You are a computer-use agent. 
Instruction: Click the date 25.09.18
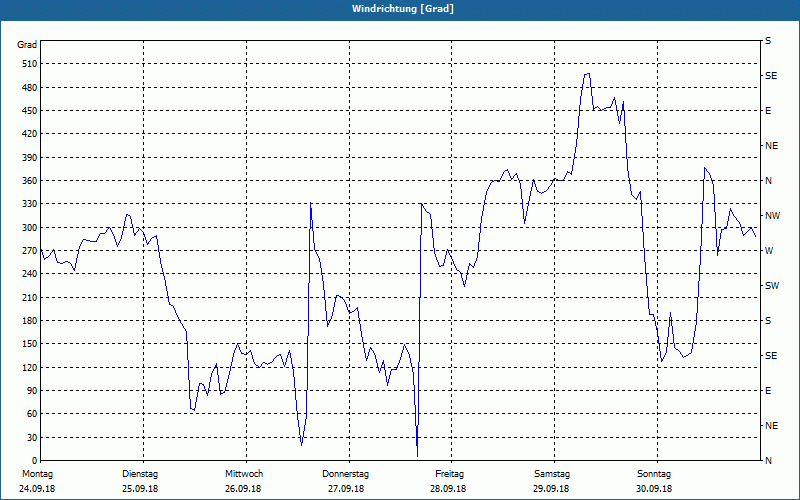pos(140,489)
